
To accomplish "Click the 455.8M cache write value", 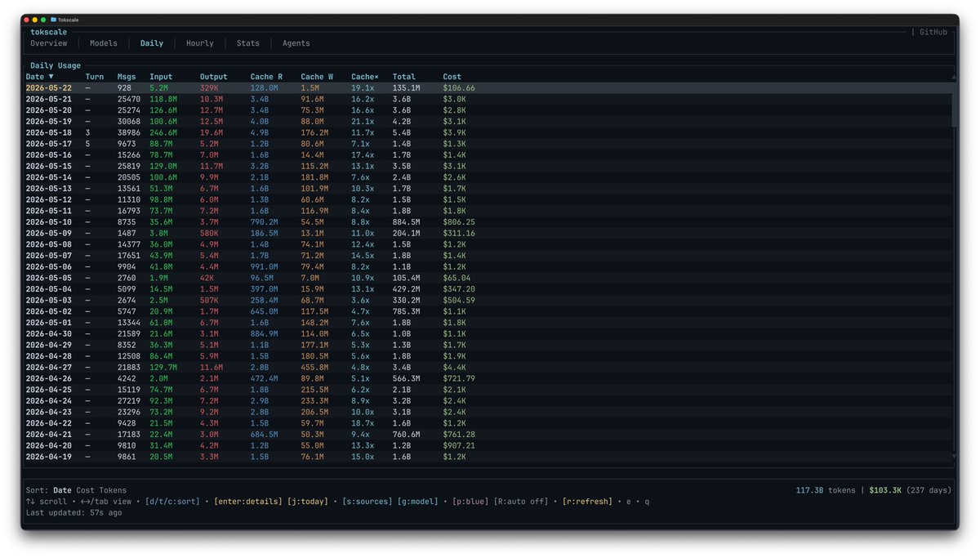I will pos(314,368).
